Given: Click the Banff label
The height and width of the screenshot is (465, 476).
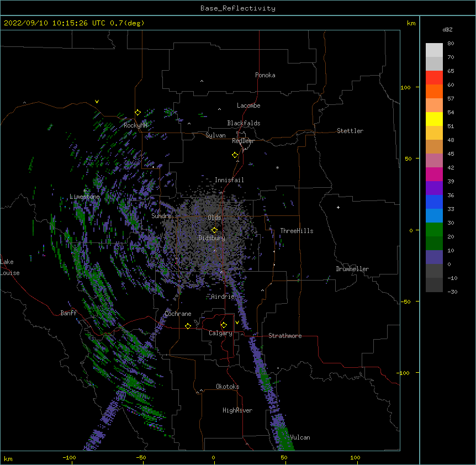Looking at the screenshot, I should 68,313.
